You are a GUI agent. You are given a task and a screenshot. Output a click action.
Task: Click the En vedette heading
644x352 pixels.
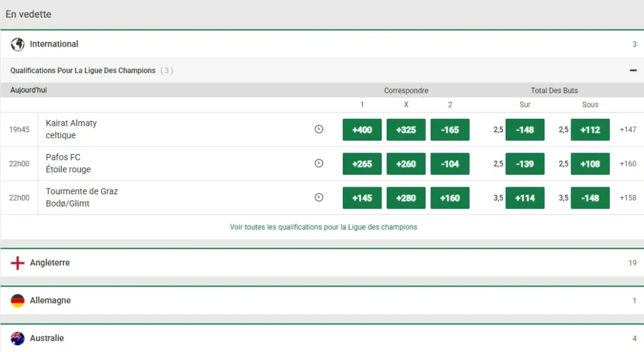(28, 14)
